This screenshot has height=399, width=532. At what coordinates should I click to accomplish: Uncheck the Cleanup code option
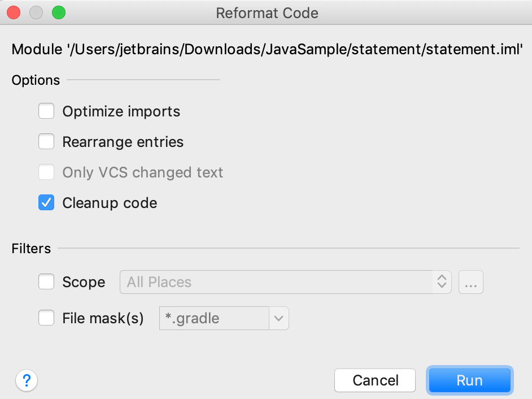pos(46,203)
